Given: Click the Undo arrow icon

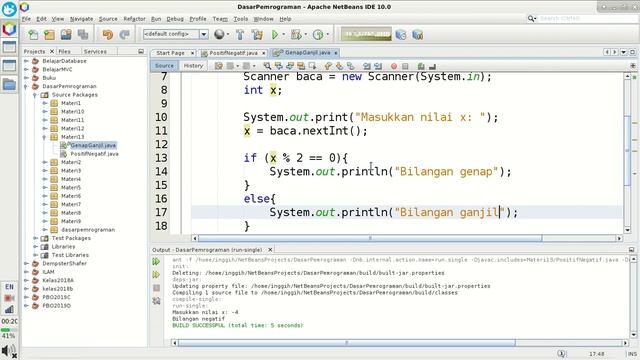Looking at the screenshot, I should 108,35.
